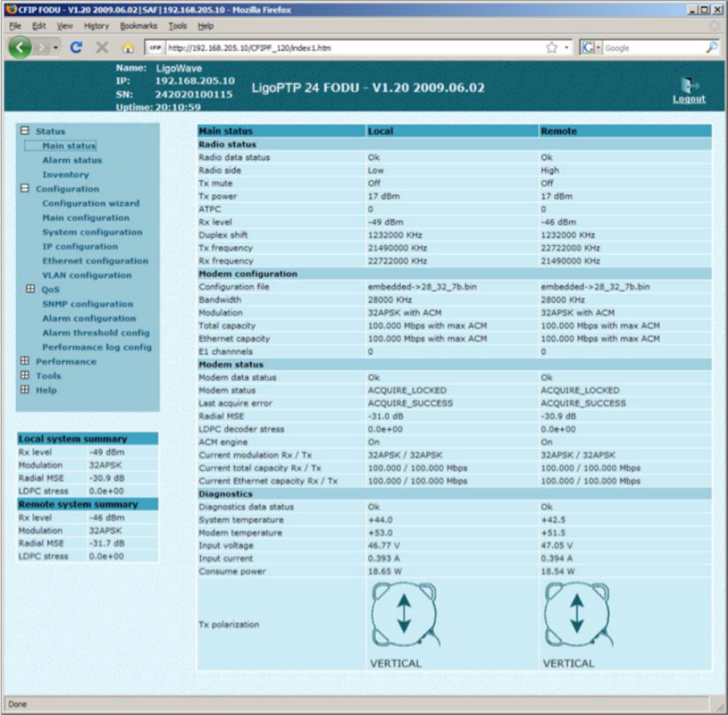Open the History menu

coord(96,26)
